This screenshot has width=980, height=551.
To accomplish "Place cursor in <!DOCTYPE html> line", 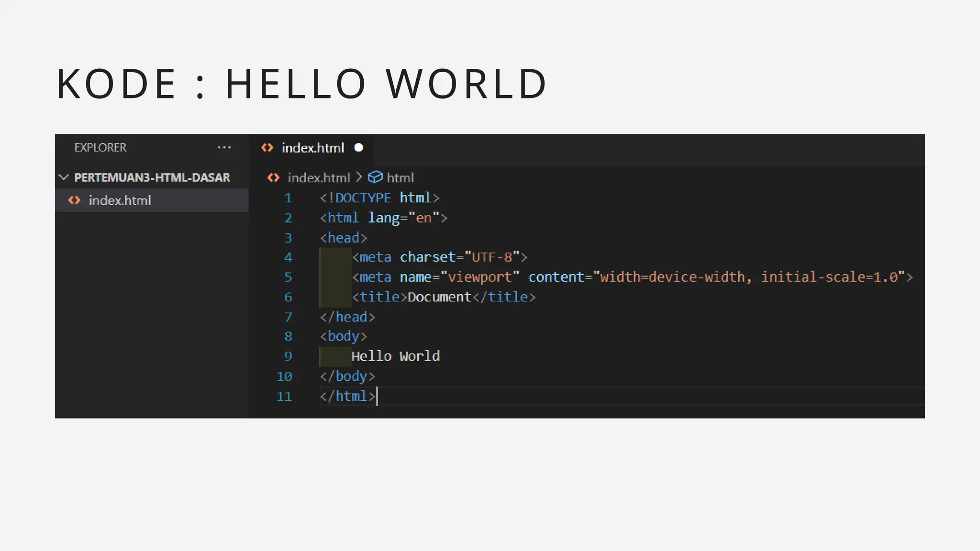I will pyautogui.click(x=379, y=198).
